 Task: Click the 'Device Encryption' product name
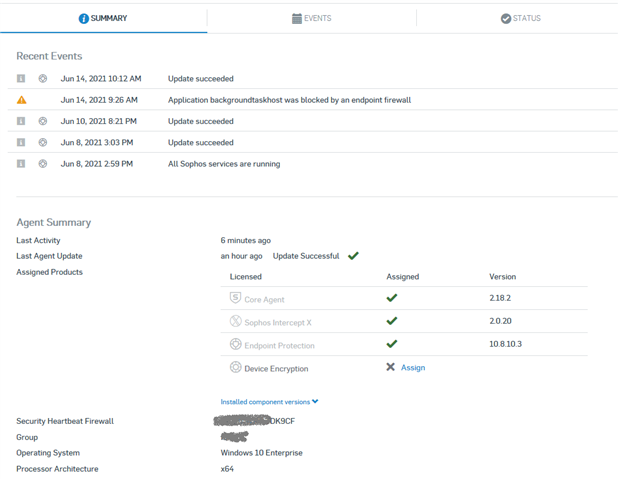[x=276, y=369]
